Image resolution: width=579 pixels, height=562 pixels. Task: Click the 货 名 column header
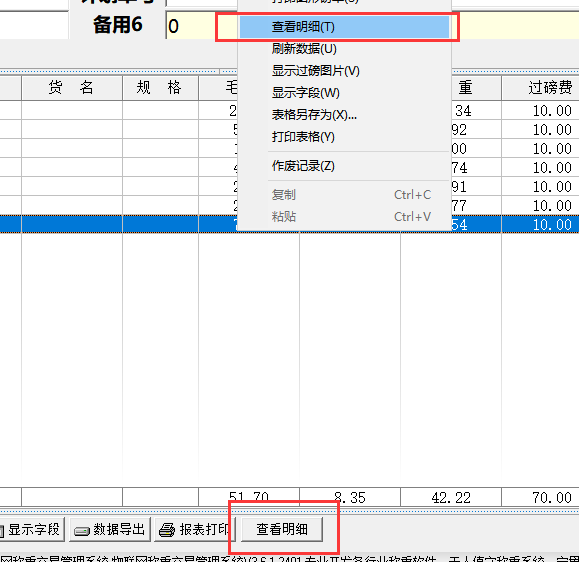pyautogui.click(x=72, y=88)
